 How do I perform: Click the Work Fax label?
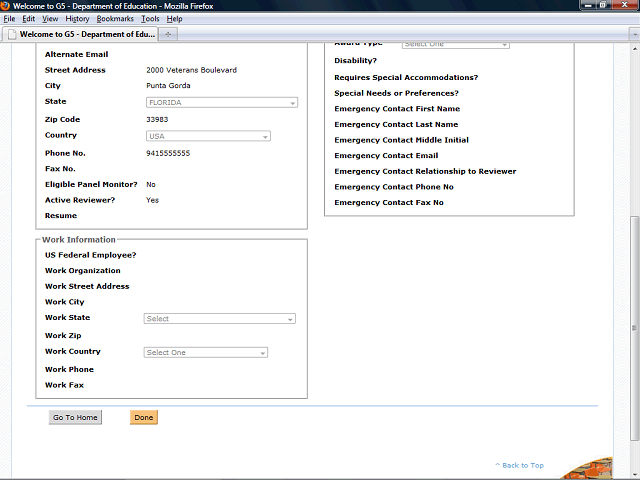tap(64, 385)
